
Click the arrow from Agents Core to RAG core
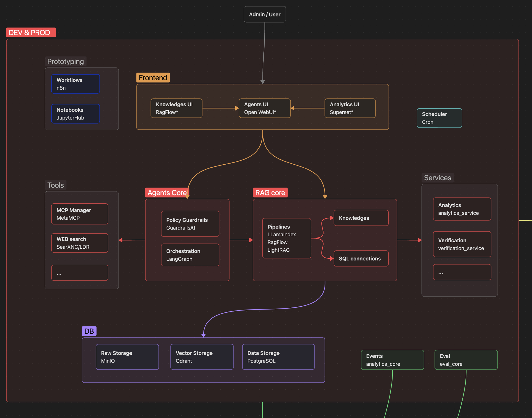coord(241,240)
